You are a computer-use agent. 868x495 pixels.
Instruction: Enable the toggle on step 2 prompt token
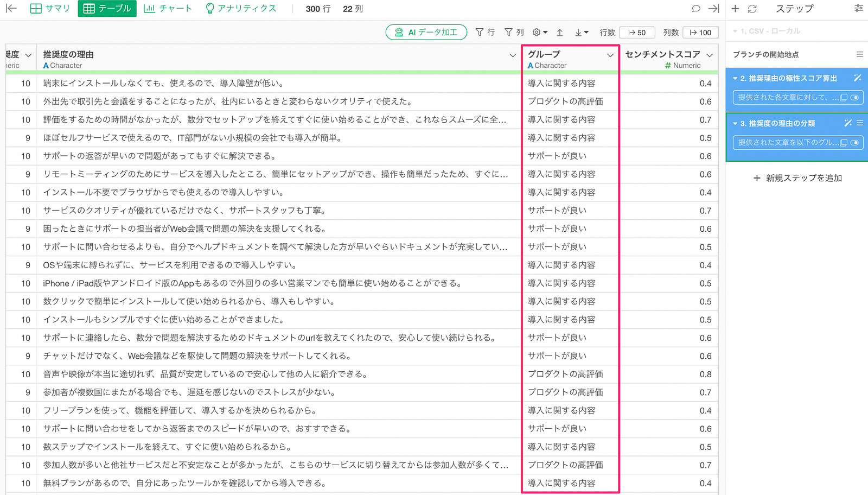(x=856, y=97)
